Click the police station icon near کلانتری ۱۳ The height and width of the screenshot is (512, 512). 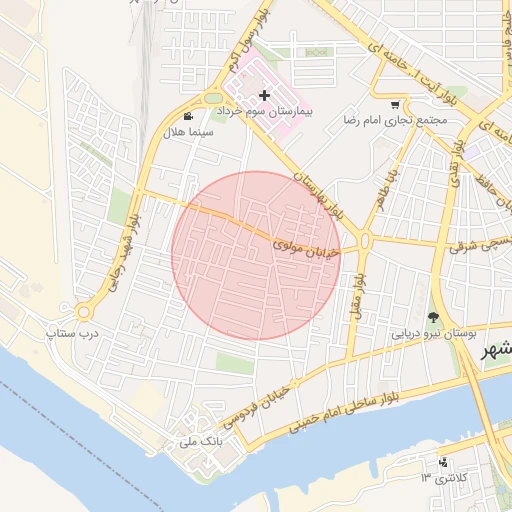point(443,462)
